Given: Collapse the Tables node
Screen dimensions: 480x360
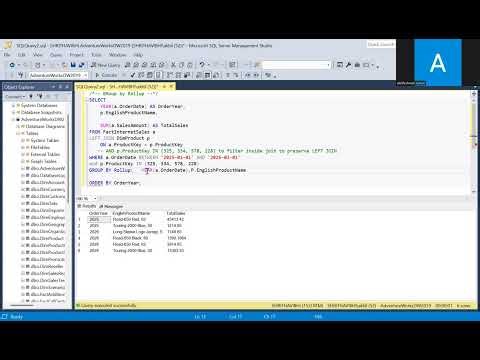Looking at the screenshot, I should click(18, 133).
